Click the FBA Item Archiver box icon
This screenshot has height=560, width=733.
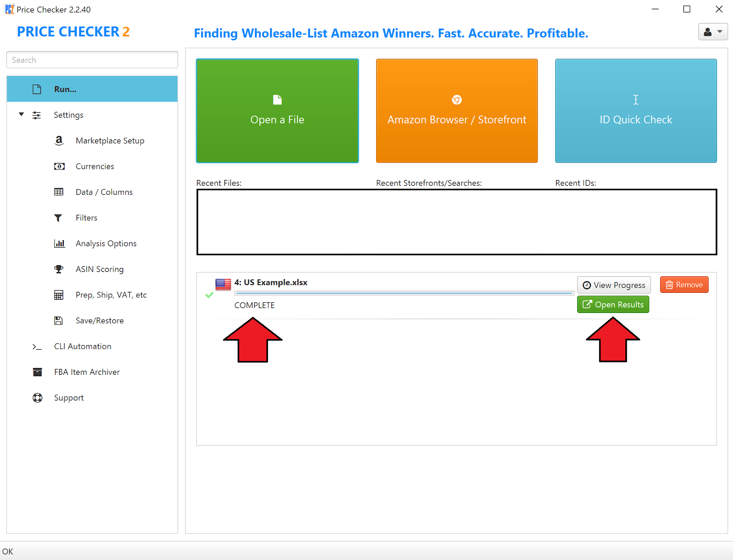[37, 372]
